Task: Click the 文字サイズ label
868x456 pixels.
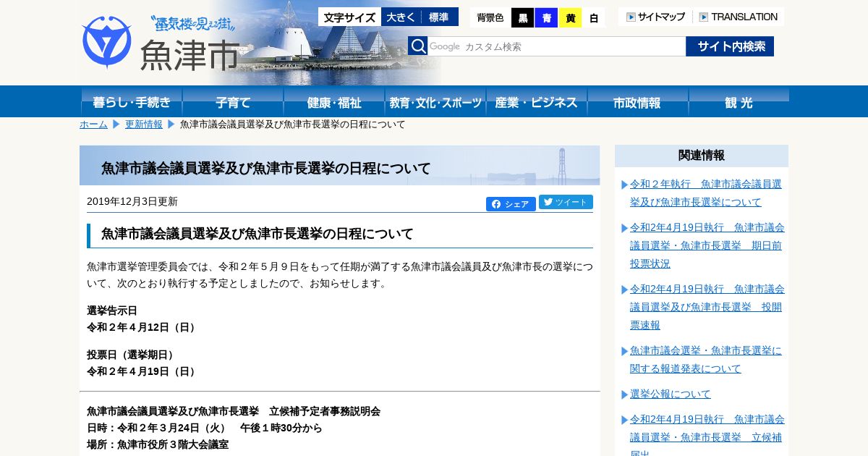Action: tap(349, 17)
